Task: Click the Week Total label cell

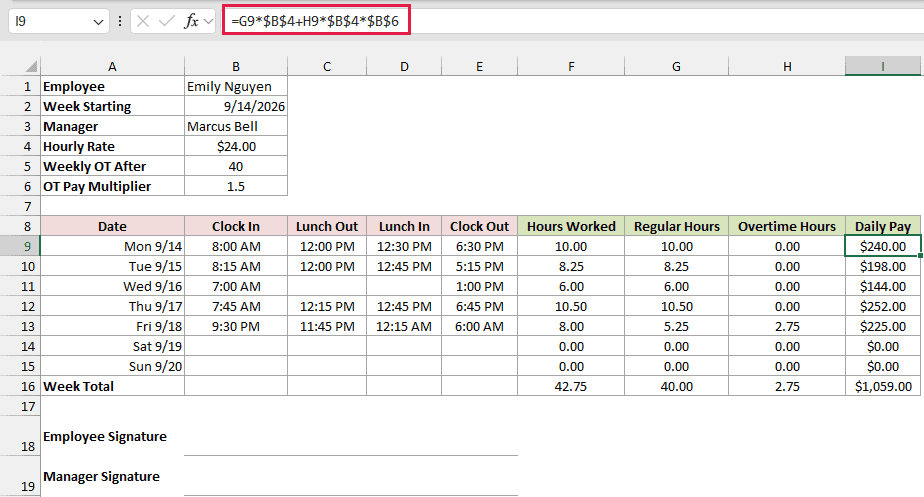Action: tap(112, 386)
